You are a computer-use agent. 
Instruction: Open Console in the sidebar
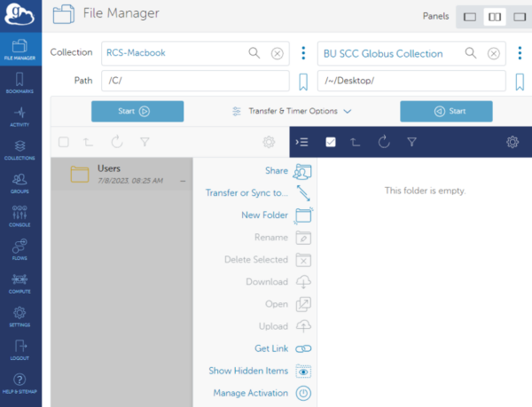(x=20, y=216)
